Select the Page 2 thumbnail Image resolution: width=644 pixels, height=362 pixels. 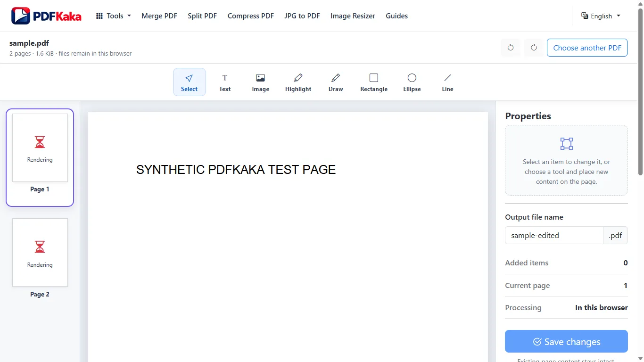coord(40,258)
